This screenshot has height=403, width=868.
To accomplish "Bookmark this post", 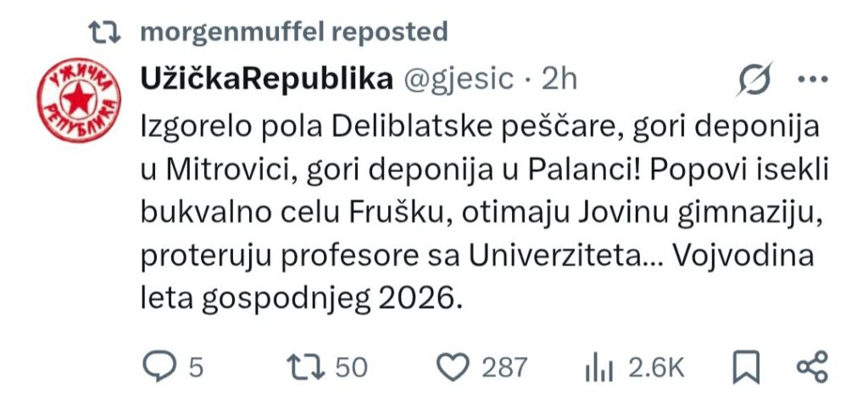I will pyautogui.click(x=746, y=367).
